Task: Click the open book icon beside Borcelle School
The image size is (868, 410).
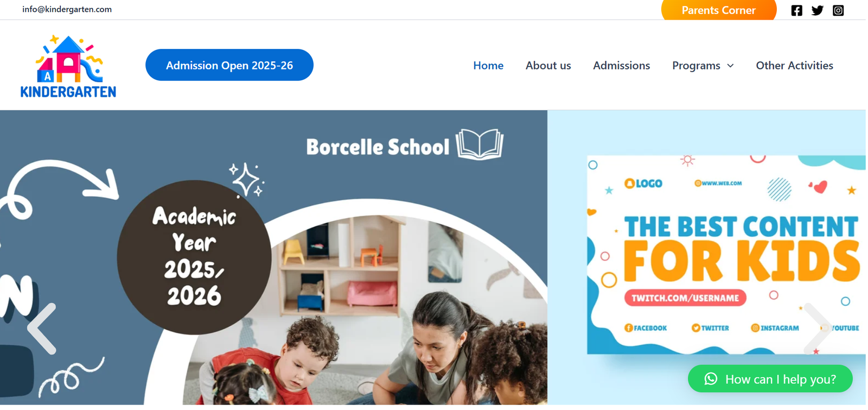Action: point(480,144)
